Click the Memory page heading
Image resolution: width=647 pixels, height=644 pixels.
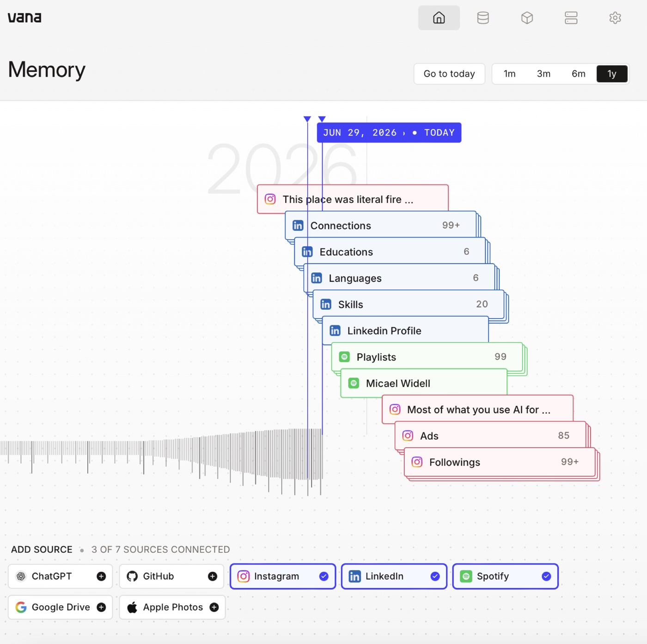(47, 70)
